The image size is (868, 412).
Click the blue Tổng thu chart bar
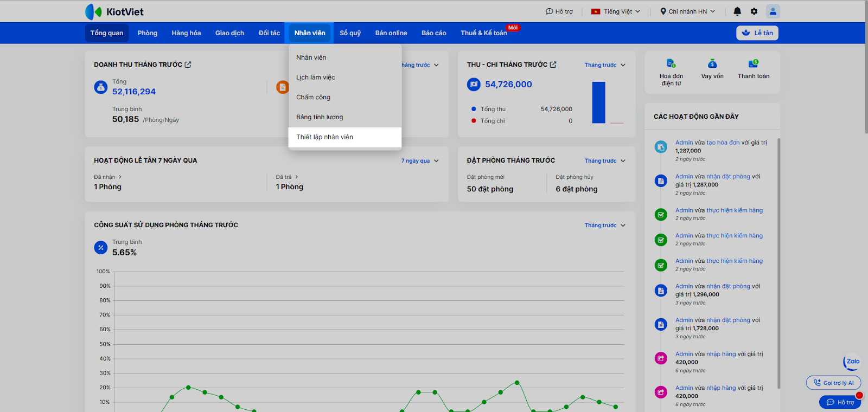(x=598, y=102)
